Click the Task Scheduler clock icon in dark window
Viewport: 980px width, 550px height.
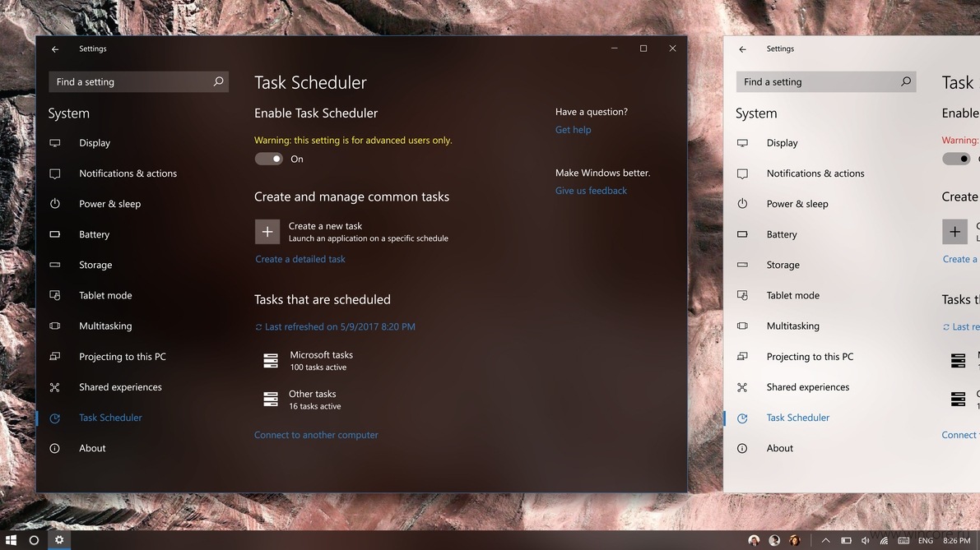(55, 418)
